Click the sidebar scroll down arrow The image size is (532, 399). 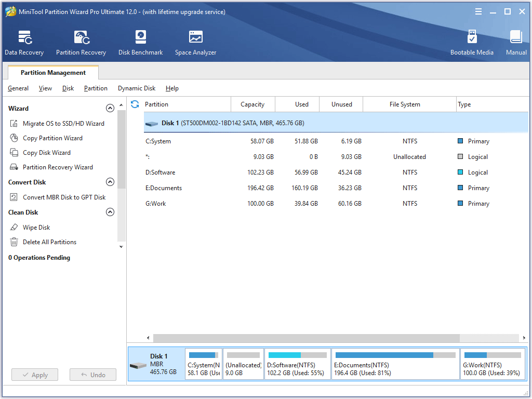tap(121, 247)
